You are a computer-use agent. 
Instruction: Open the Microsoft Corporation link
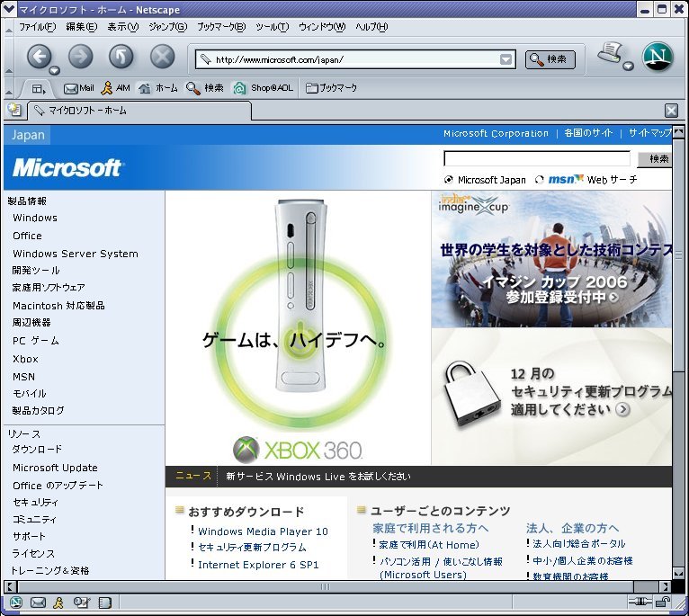[x=496, y=133]
